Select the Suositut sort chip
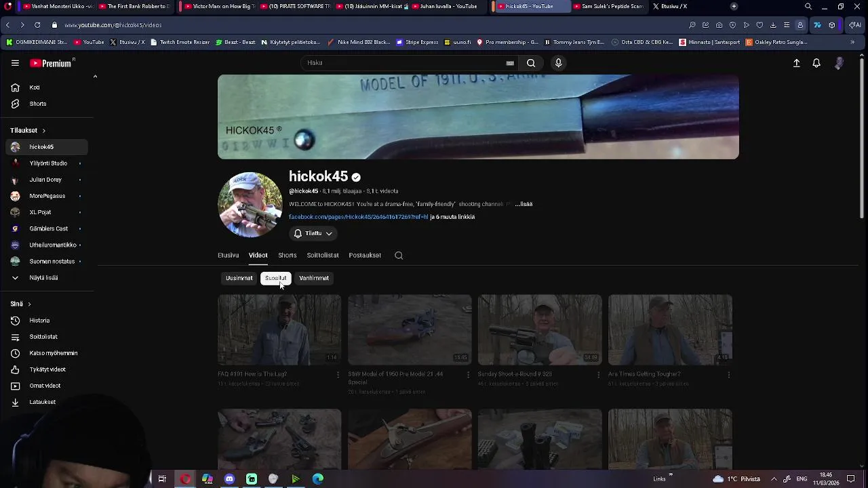The height and width of the screenshot is (488, 868). 275,278
